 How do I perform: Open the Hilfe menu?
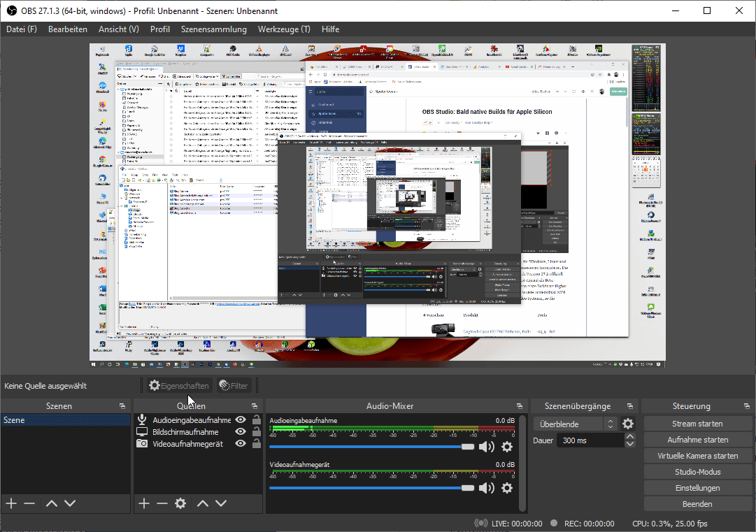coord(330,29)
